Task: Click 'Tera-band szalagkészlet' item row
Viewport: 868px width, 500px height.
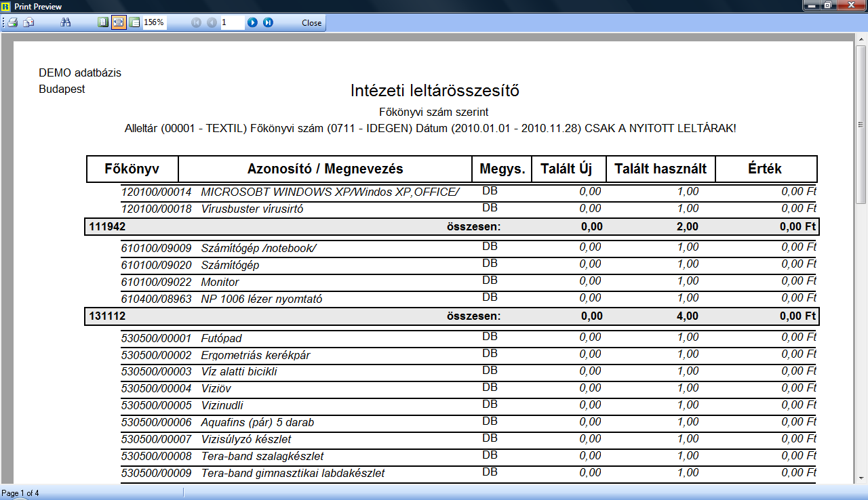Action: (469, 457)
